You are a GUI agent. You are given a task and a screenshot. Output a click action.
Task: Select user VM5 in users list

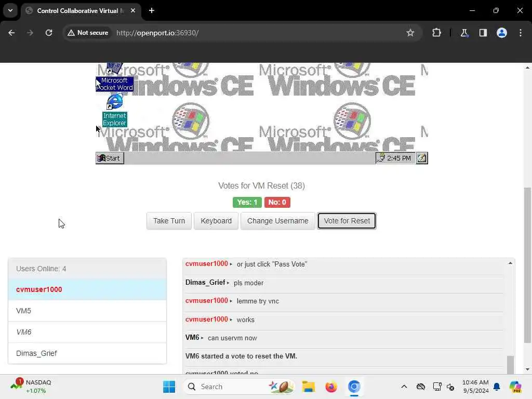coord(87,311)
